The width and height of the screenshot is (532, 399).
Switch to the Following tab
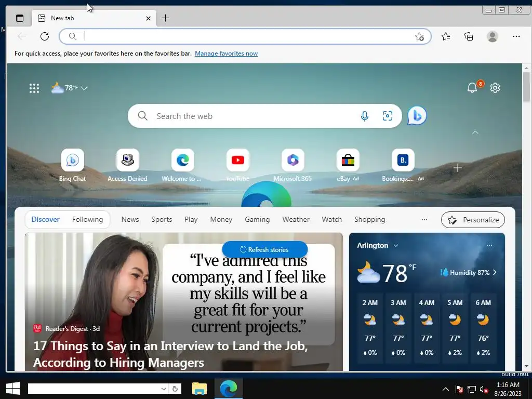(x=87, y=220)
